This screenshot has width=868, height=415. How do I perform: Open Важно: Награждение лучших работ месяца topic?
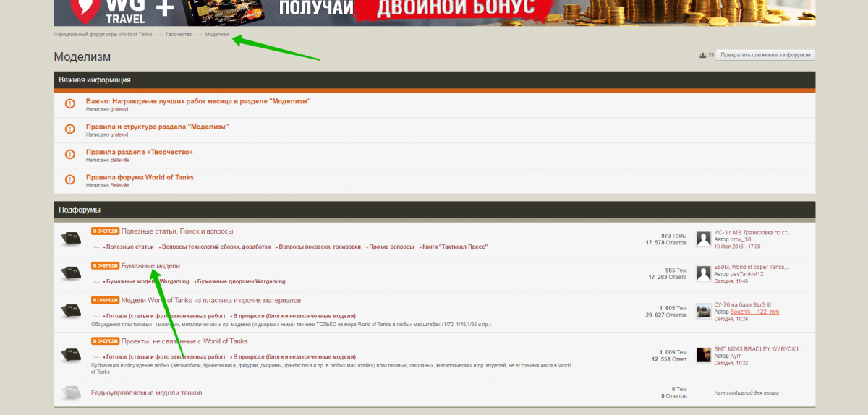(x=198, y=101)
